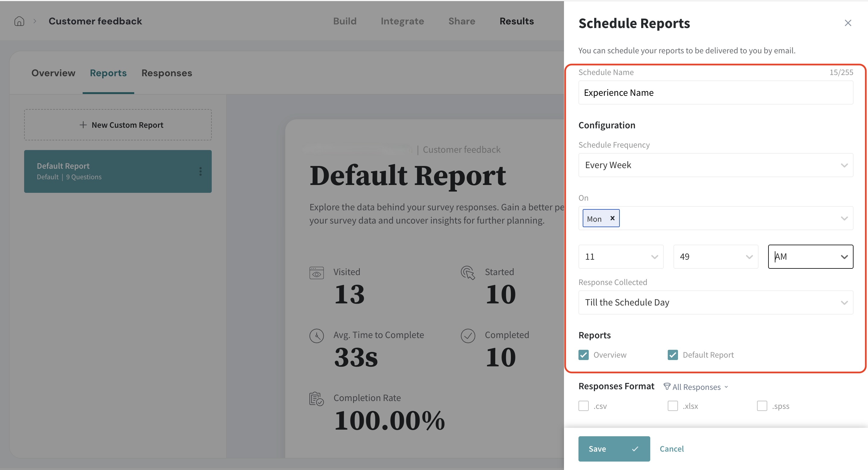The image size is (868, 470).
Task: Close the Schedule Reports panel
Action: coord(848,23)
